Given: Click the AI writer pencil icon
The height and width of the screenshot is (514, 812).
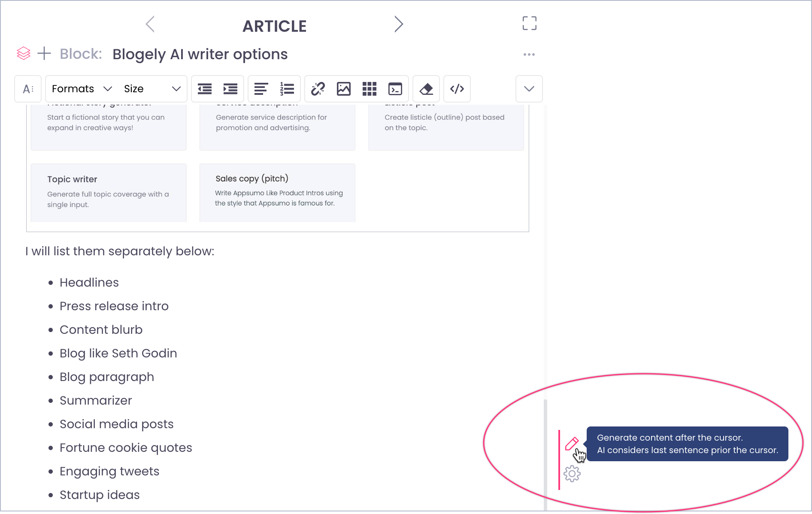Looking at the screenshot, I should click(x=572, y=444).
